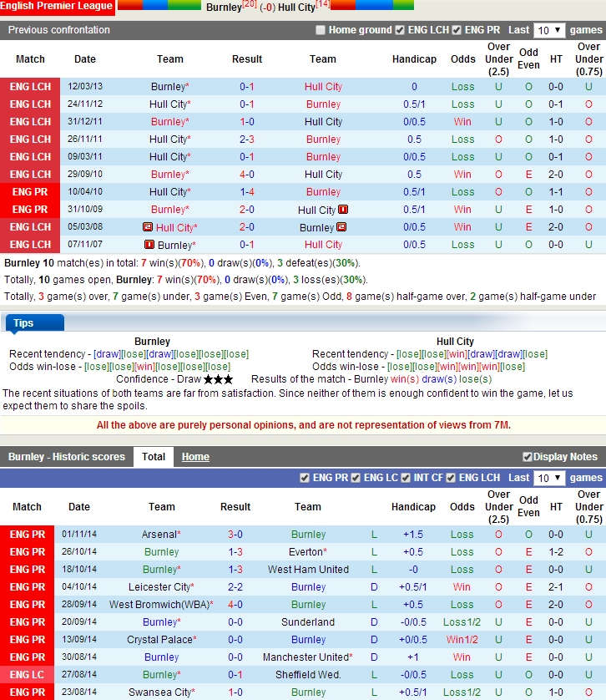Click the Hull City heading in Tips section

(x=455, y=342)
